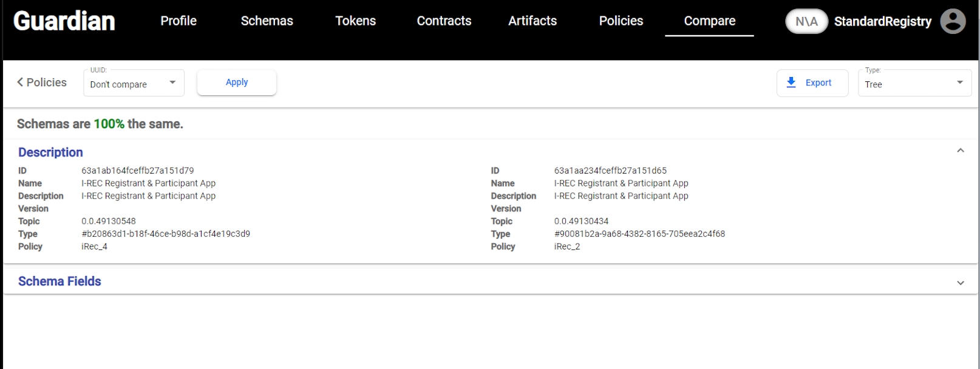Collapse the Description section chevron
Screen dimensions: 980x369
960,151
